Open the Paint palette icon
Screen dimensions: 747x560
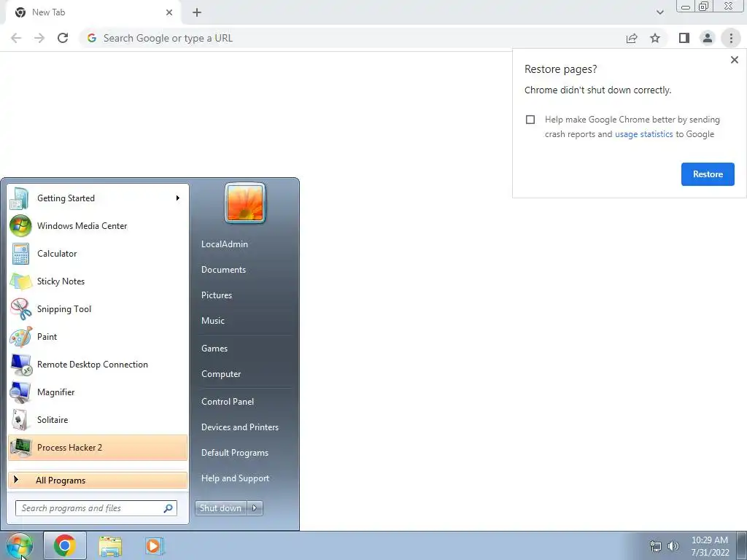coord(20,337)
